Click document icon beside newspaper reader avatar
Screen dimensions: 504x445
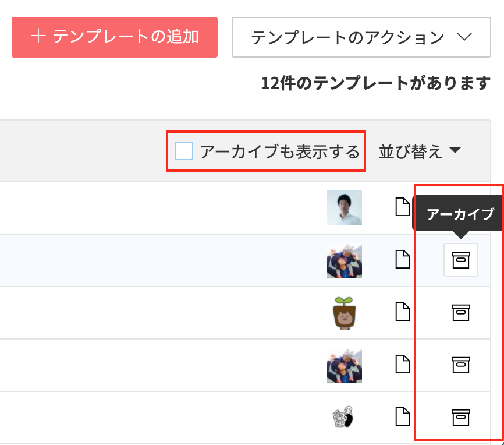pyautogui.click(x=402, y=416)
